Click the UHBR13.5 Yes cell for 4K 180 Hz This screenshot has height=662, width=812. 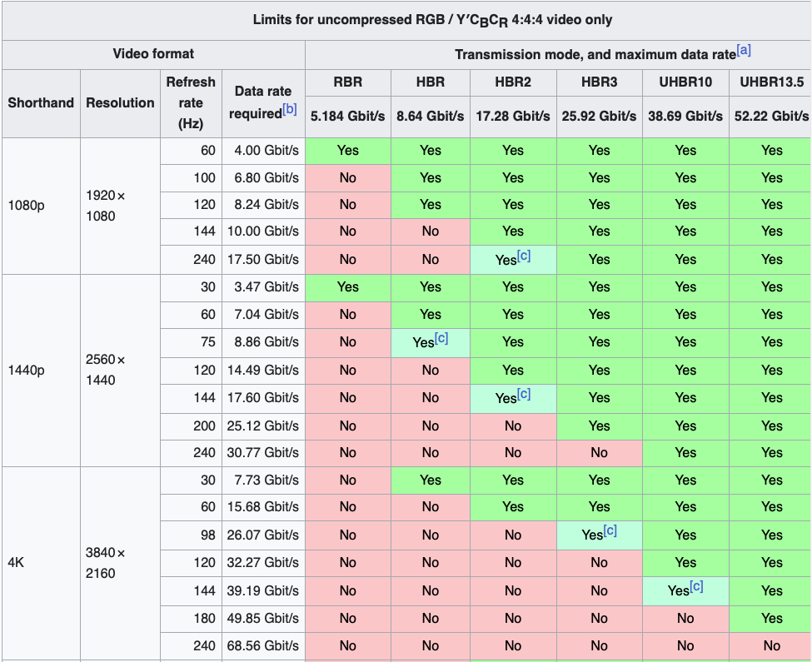point(770,619)
